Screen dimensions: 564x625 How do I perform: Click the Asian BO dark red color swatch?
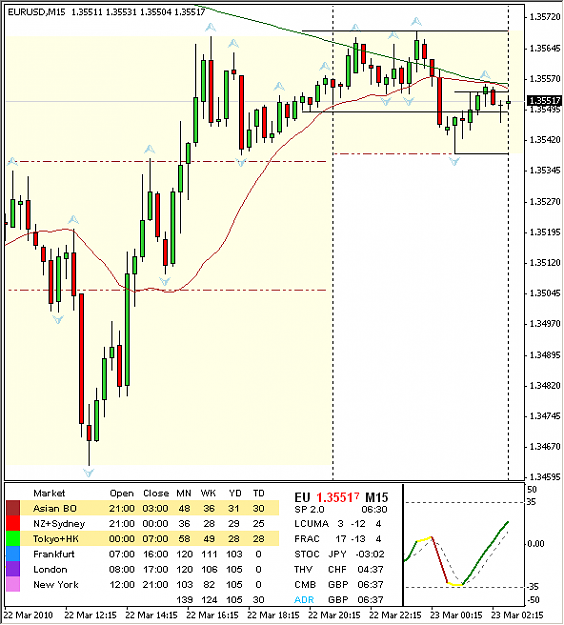[x=13, y=508]
